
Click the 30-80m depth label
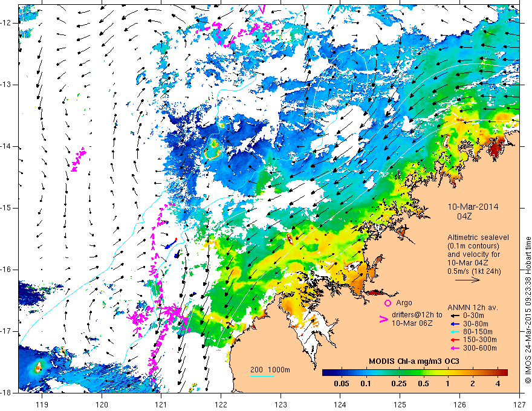tap(476, 324)
